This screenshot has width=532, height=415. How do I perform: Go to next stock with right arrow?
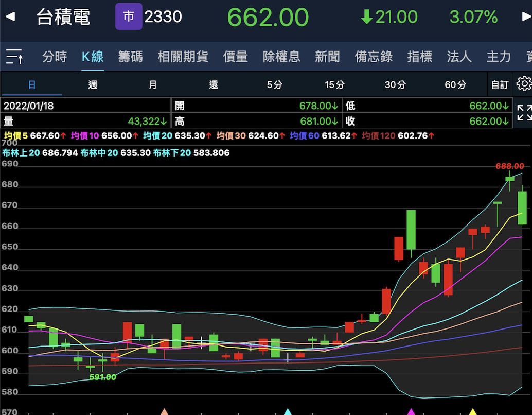(526, 17)
